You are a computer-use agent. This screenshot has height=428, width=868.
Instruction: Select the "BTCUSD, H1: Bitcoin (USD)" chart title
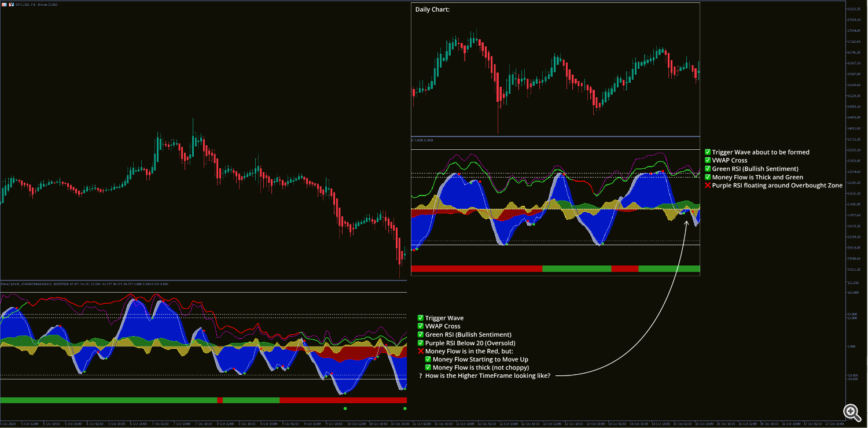tap(37, 3)
